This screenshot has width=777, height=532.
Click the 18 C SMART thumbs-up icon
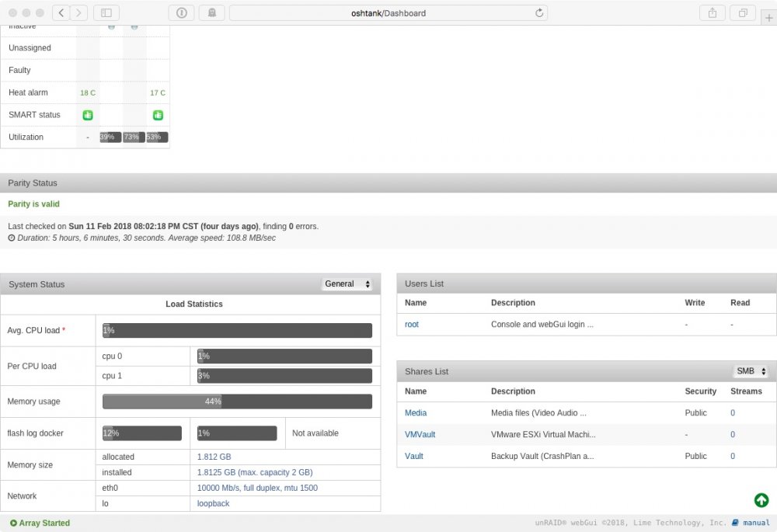(x=88, y=115)
